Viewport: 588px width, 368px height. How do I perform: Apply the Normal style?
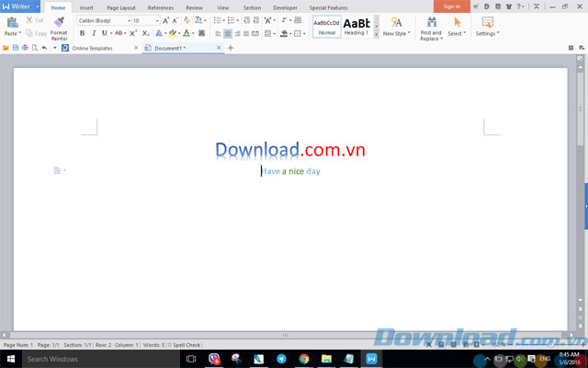327,27
